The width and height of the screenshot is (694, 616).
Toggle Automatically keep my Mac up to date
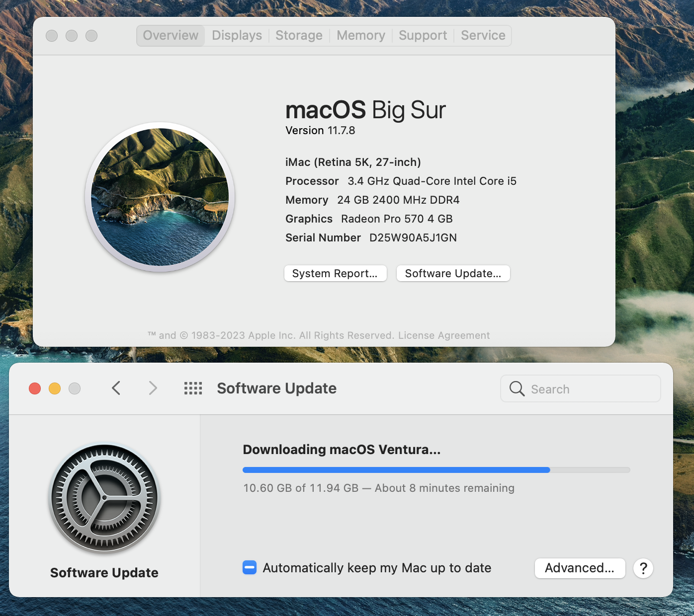coord(250,567)
